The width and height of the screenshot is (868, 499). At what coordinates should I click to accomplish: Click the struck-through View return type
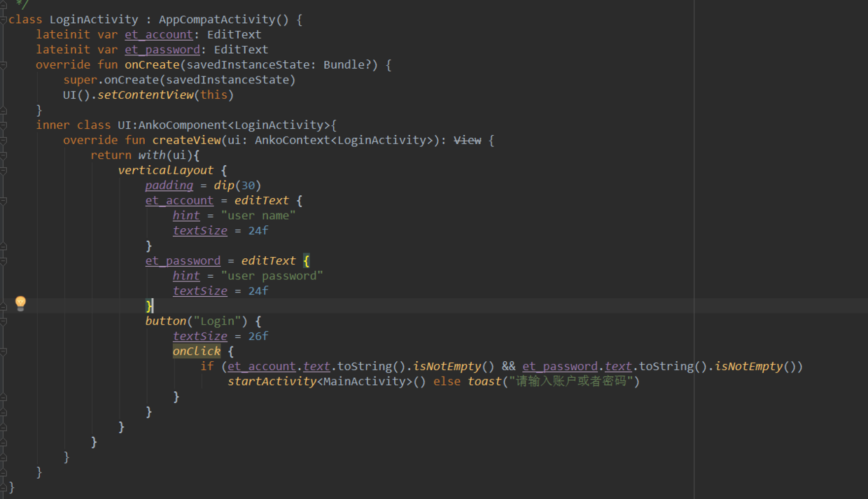pyautogui.click(x=468, y=140)
